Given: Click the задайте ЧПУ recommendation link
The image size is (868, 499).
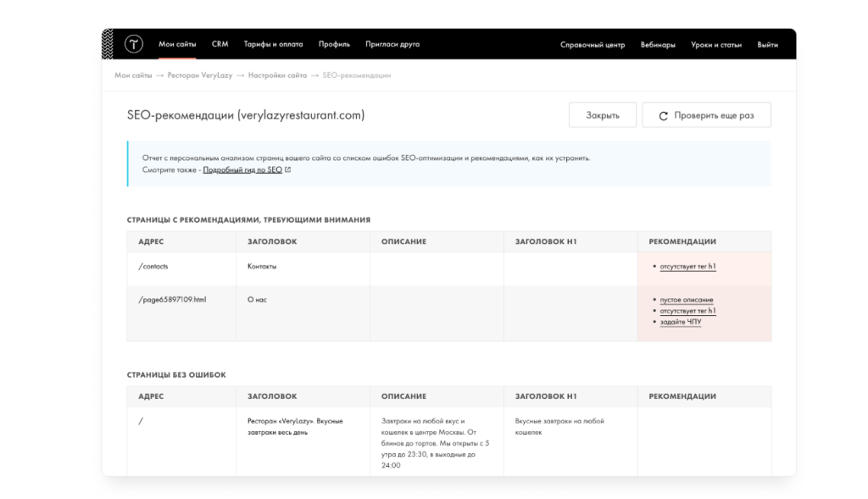Looking at the screenshot, I should tap(680, 322).
